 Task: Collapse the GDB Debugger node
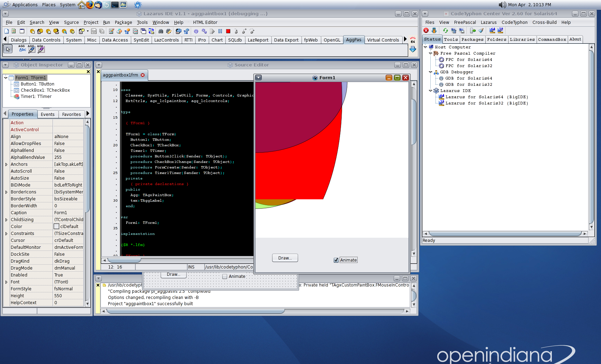(431, 72)
